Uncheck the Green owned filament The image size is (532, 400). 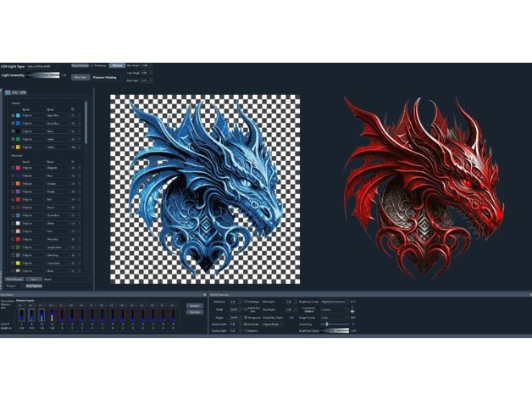point(14,139)
